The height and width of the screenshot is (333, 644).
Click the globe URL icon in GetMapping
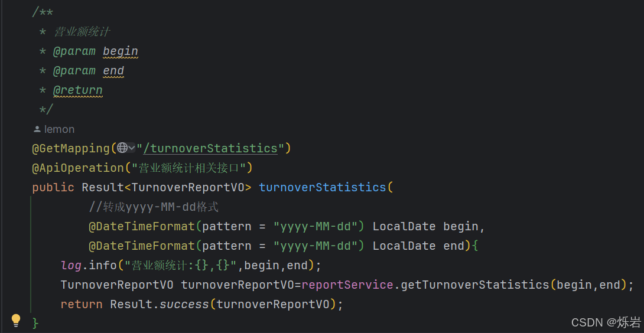[x=122, y=148]
